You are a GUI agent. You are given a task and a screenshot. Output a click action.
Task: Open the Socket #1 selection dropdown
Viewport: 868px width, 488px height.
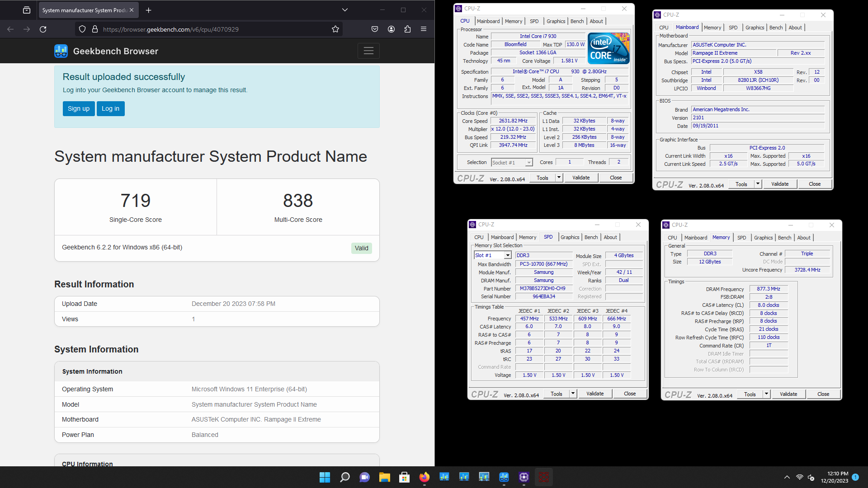coord(512,163)
